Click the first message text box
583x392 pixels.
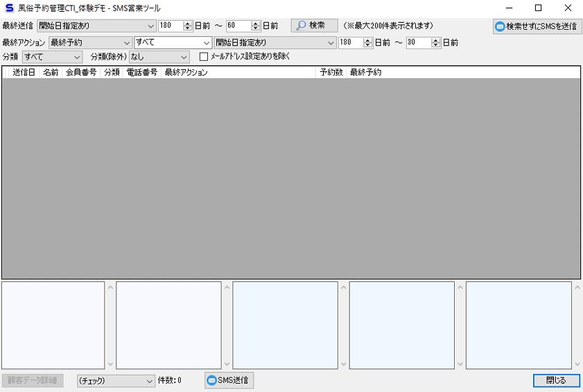[53, 325]
